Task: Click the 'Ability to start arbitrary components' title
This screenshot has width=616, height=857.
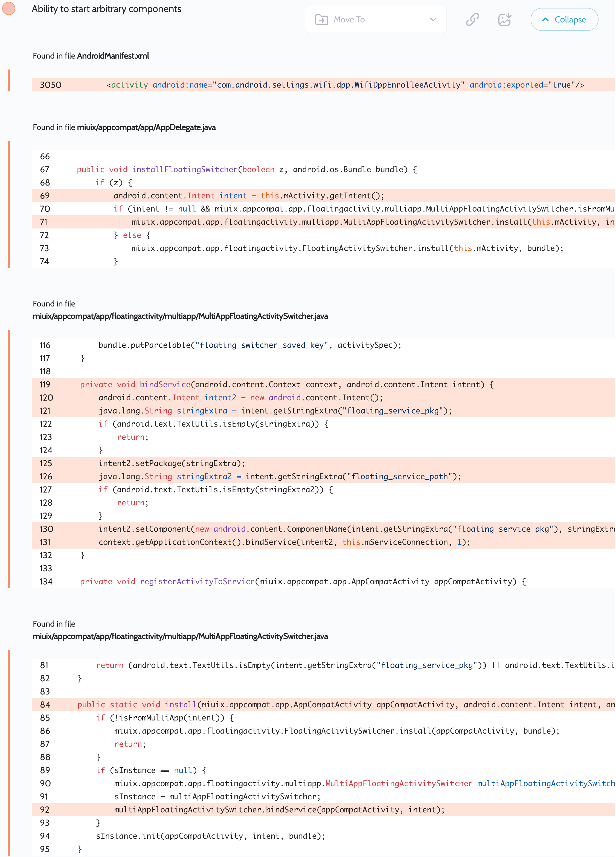Action: [x=106, y=9]
